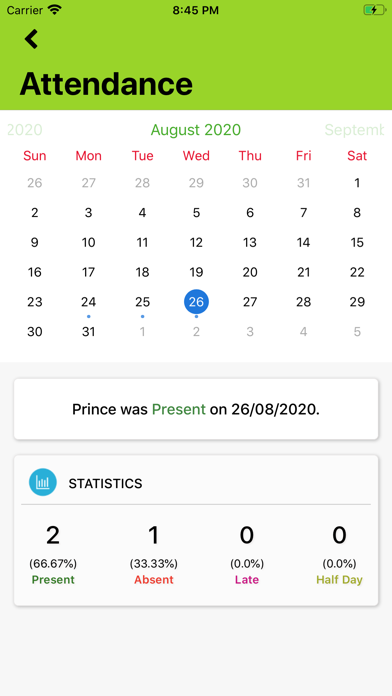Select August 24 with event dot
392x696 pixels.
[88, 302]
